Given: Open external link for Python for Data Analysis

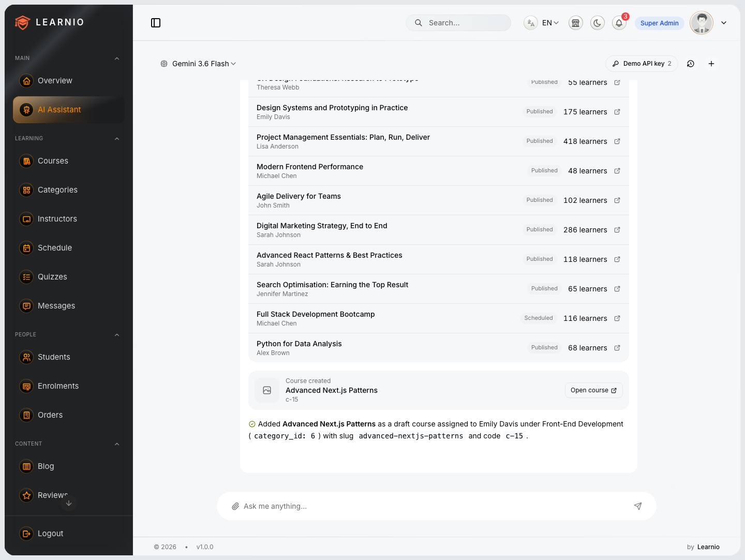Looking at the screenshot, I should click(x=617, y=348).
